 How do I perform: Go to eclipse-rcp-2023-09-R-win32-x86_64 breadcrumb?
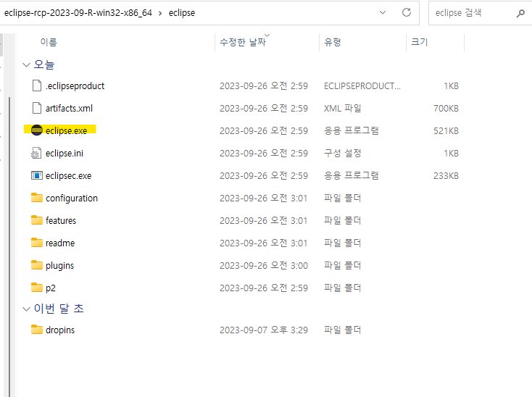pos(78,13)
